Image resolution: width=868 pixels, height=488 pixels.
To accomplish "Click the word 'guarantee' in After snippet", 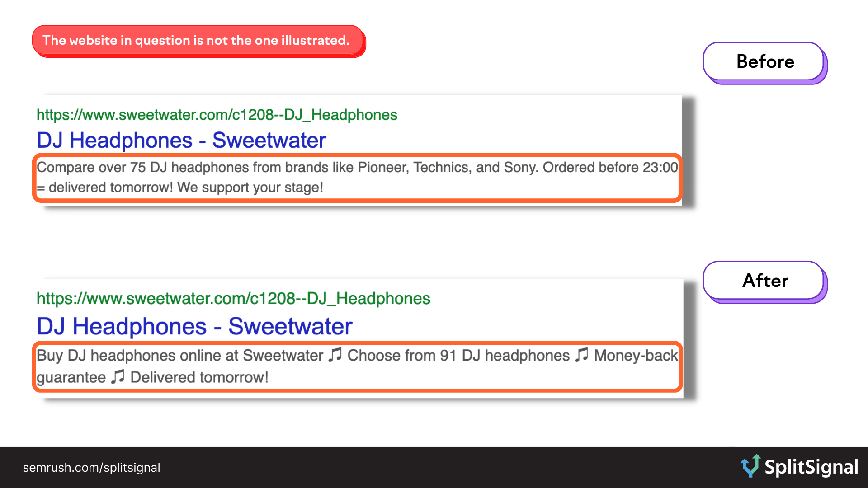I will coord(71,377).
